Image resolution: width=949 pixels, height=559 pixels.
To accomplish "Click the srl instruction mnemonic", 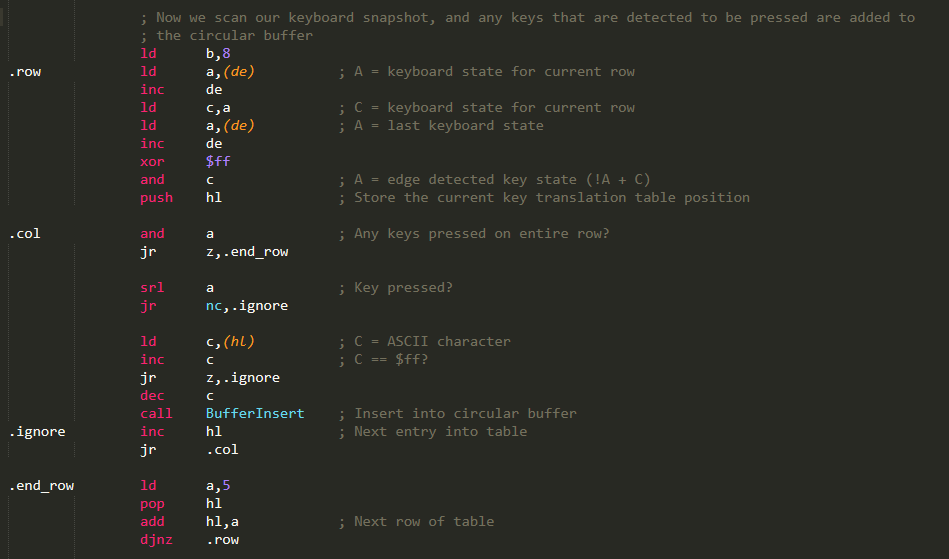I will pyautogui.click(x=152, y=287).
